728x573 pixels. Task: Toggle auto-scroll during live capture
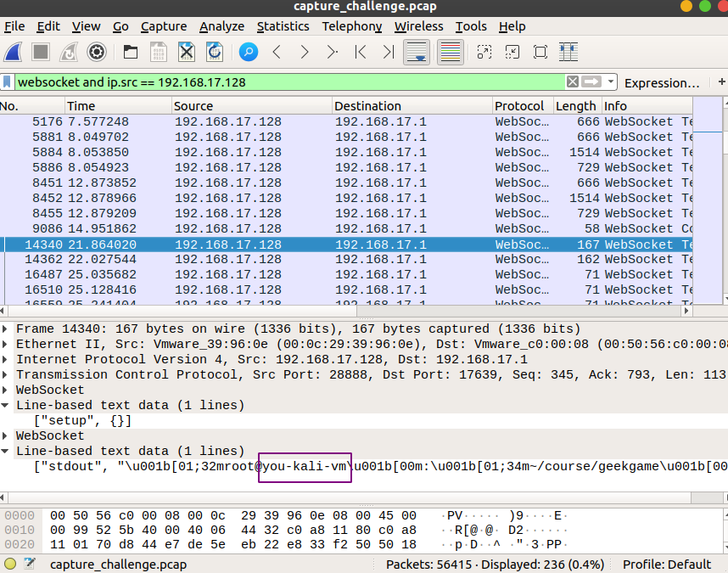[417, 53]
